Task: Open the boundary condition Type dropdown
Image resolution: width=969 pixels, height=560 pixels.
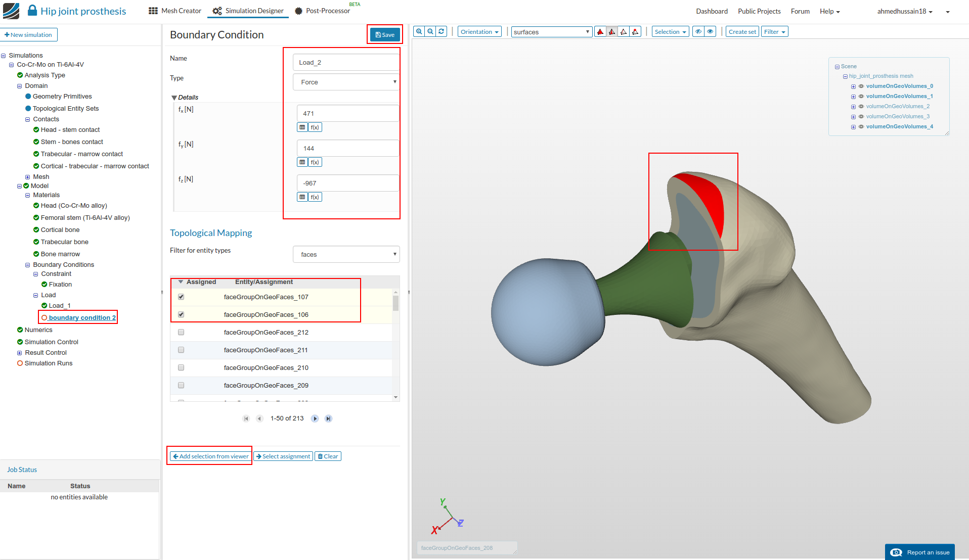Action: pyautogui.click(x=346, y=82)
